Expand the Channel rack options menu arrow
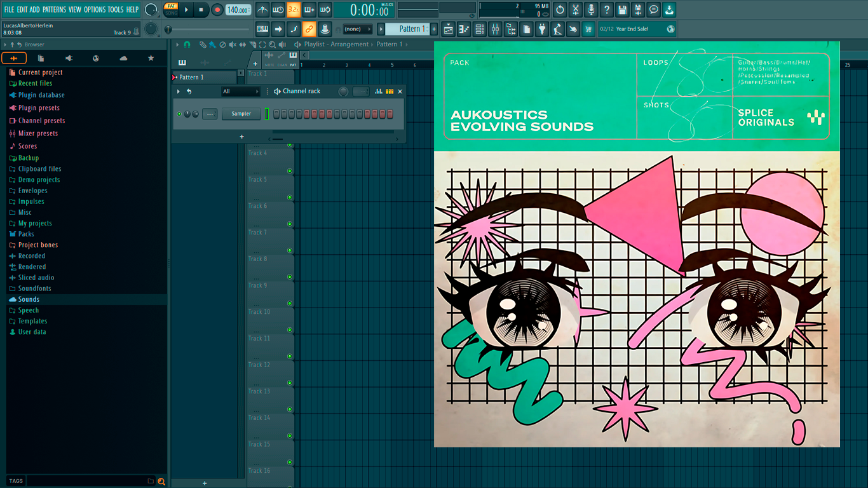868x488 pixels. pos(179,91)
